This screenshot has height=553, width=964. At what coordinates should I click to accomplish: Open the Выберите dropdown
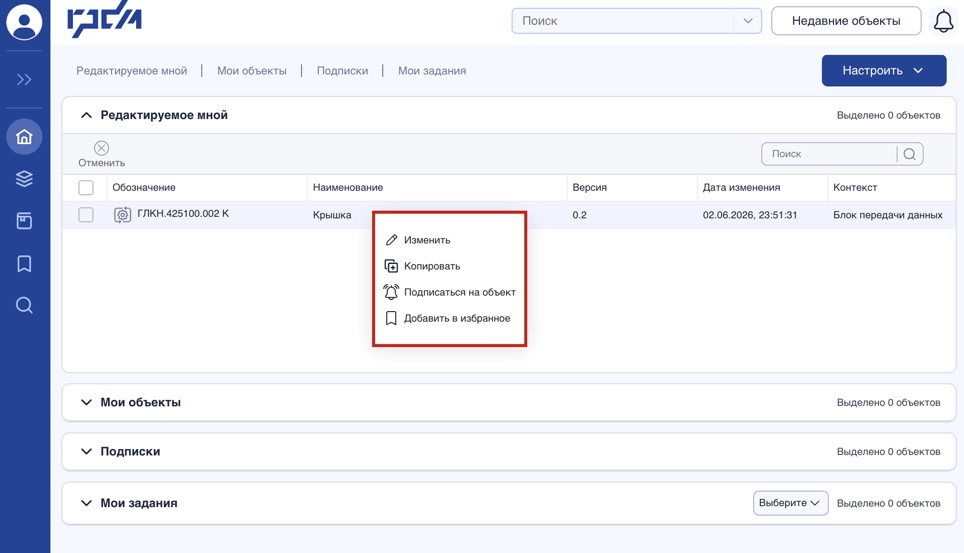(791, 503)
